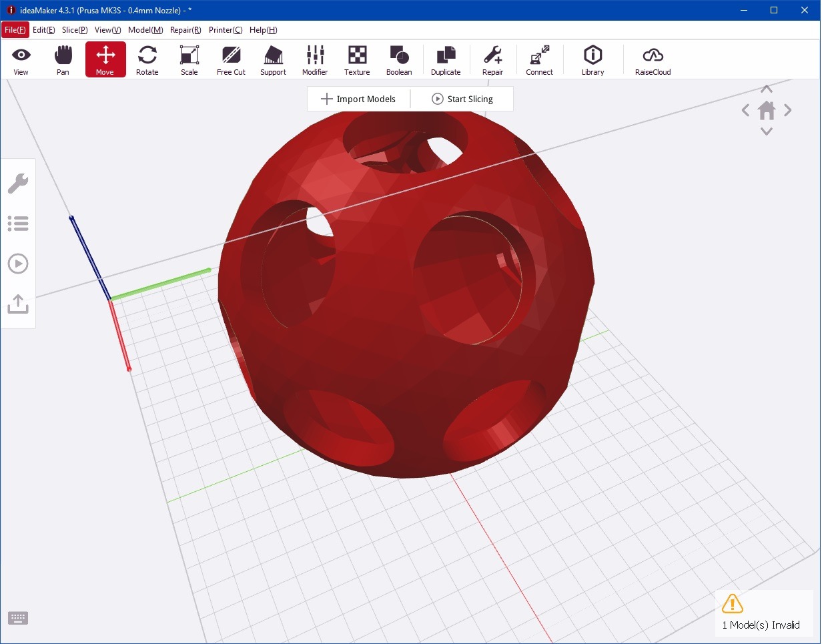This screenshot has height=644, width=828.
Task: Open the Help menu
Action: pyautogui.click(x=263, y=30)
